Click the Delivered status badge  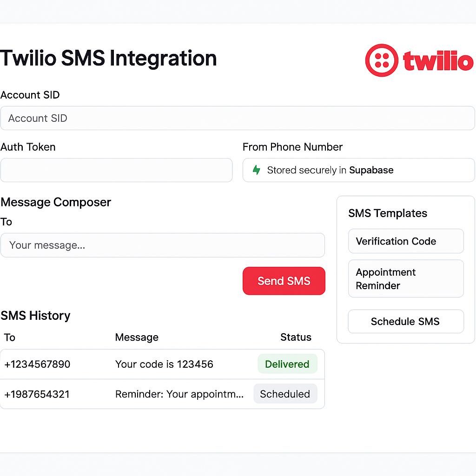287,364
